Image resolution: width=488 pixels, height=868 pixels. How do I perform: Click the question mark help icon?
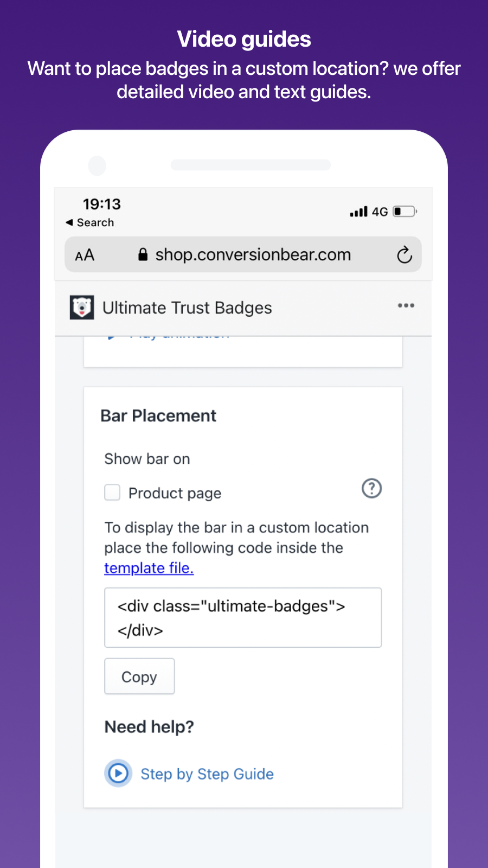point(371,488)
